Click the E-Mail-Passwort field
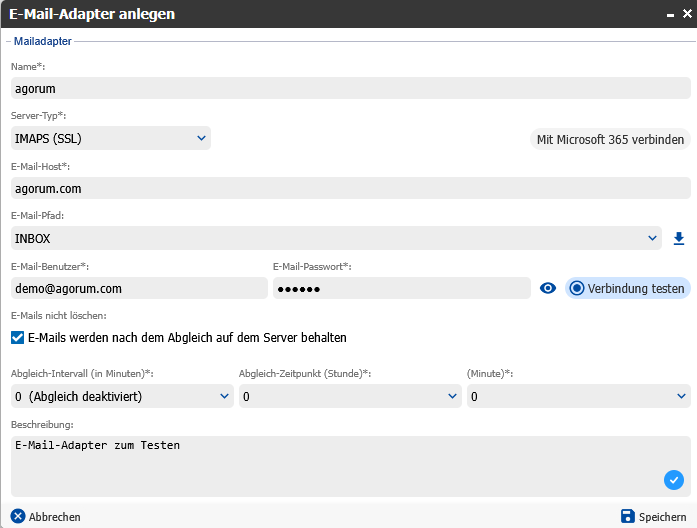This screenshot has width=697, height=528. (400, 288)
